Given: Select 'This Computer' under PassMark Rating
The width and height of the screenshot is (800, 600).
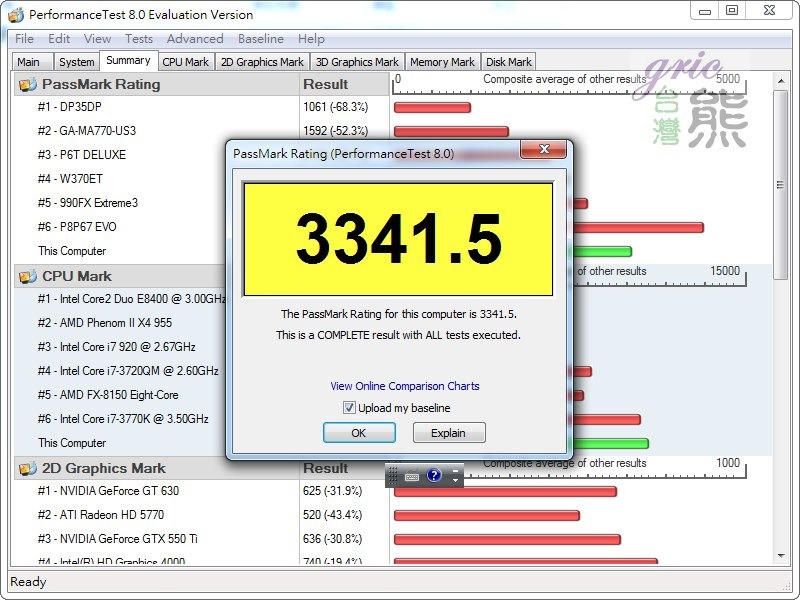Looking at the screenshot, I should [72, 251].
